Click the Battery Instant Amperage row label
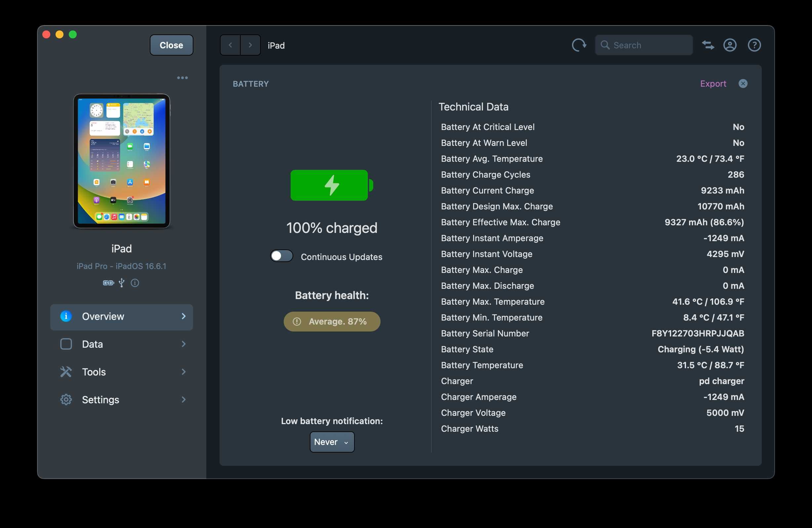 point(492,238)
